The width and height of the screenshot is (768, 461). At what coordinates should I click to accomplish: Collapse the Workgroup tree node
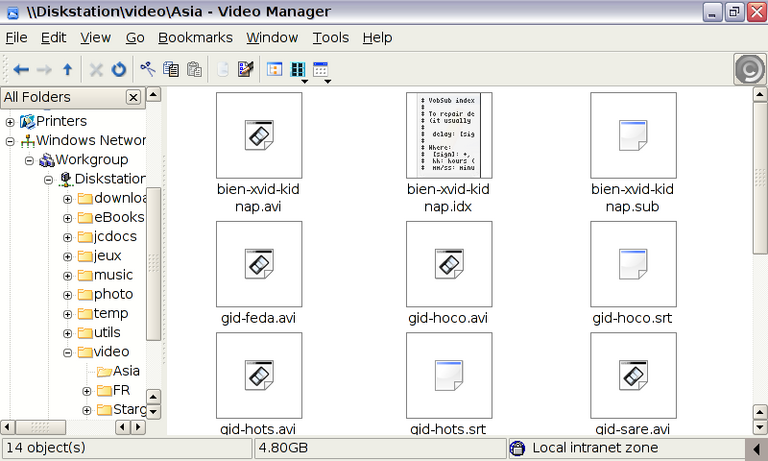point(29,161)
